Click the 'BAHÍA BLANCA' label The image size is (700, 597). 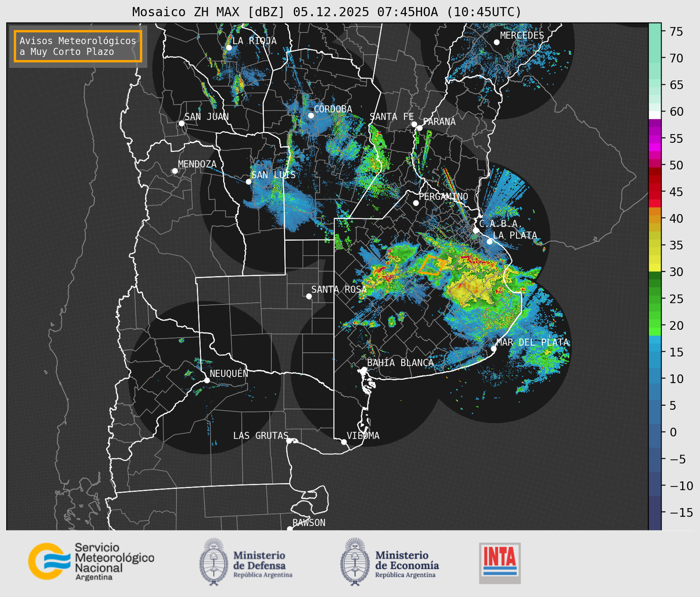[400, 362]
